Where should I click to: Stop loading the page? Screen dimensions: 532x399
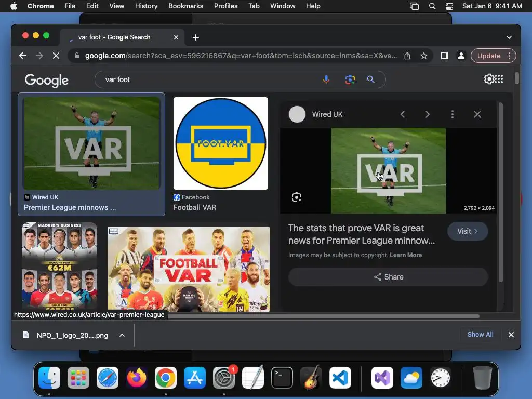[56, 56]
